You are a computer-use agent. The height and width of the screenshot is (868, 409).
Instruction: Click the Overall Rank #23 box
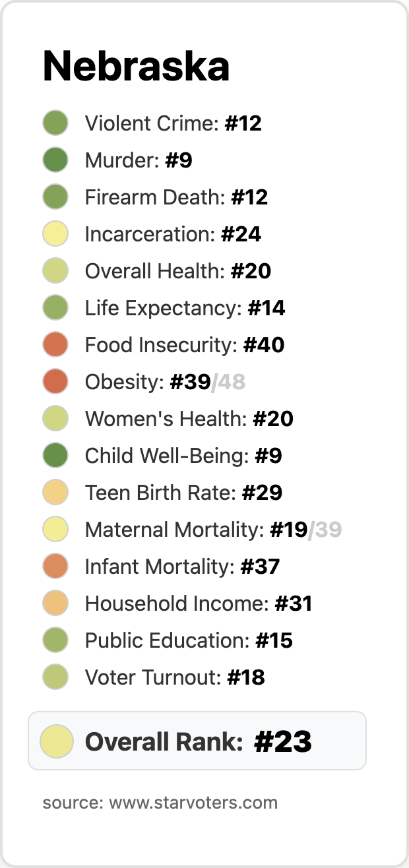[x=197, y=741]
